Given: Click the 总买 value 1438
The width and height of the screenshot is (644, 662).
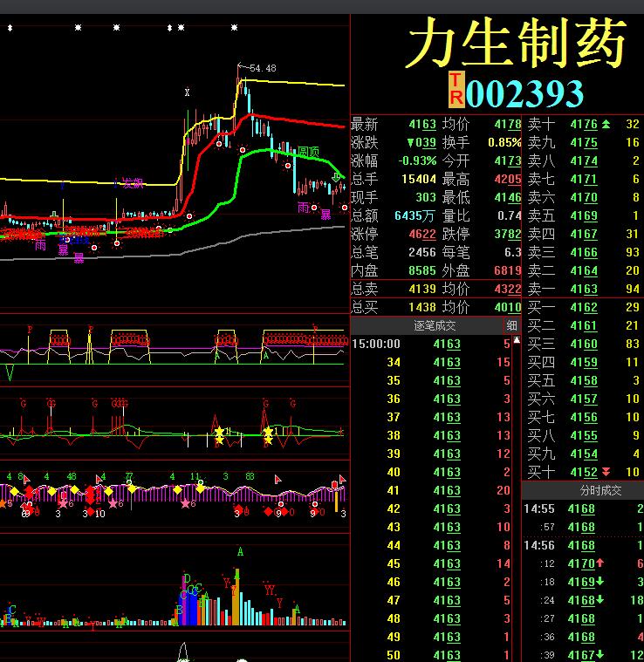Looking at the screenshot, I should (x=422, y=307).
